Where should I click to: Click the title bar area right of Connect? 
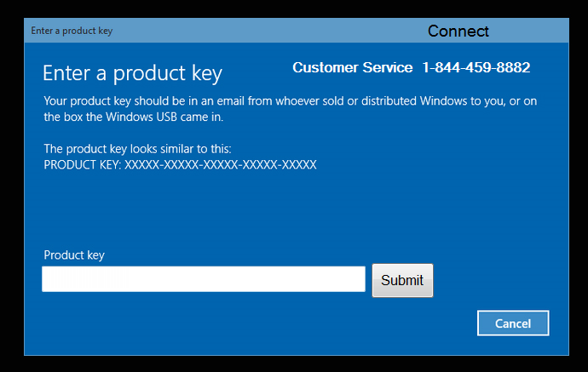tap(528, 31)
